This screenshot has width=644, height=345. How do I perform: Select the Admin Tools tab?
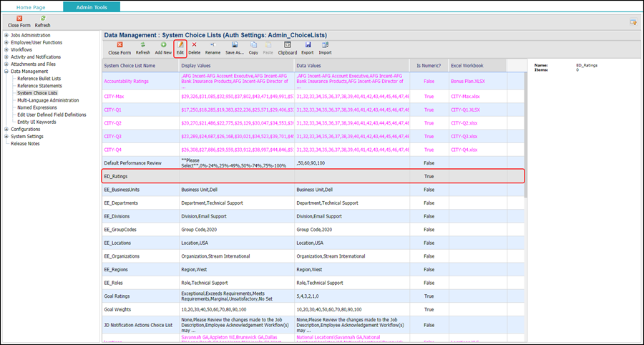91,7
